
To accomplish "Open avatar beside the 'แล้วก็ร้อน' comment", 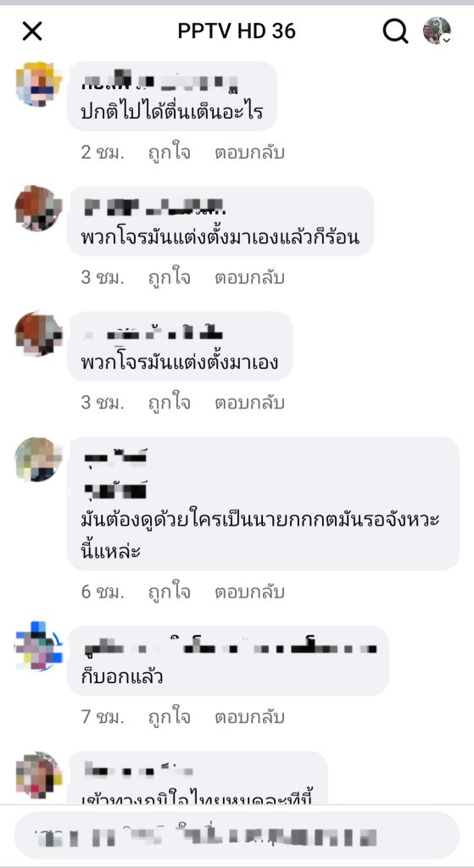I will point(38,209).
